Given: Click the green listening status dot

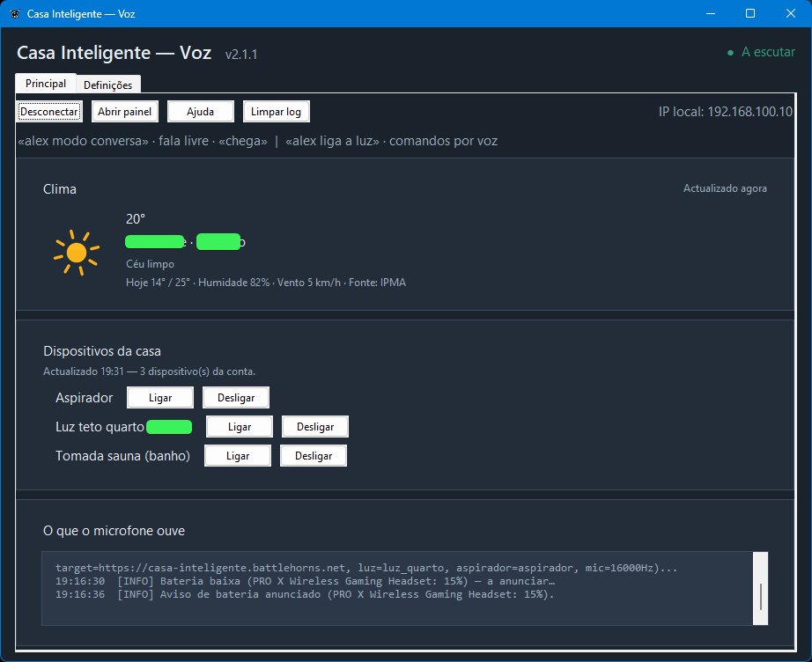Looking at the screenshot, I should (x=730, y=53).
